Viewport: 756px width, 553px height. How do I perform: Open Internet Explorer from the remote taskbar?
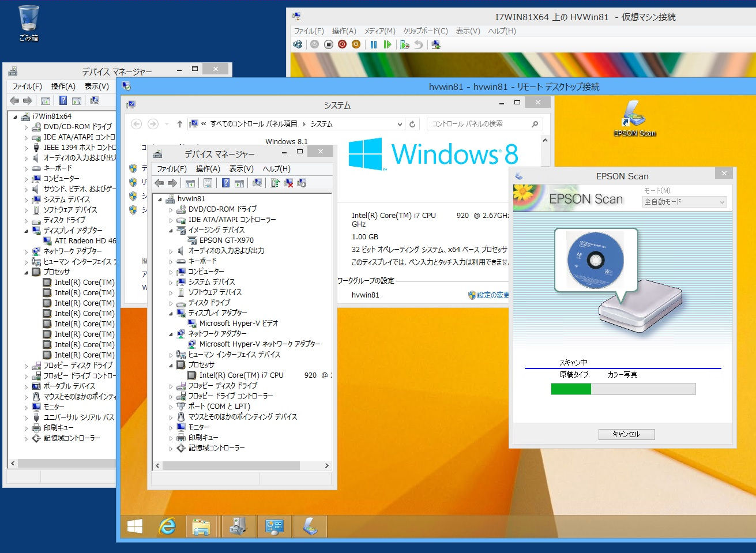(x=167, y=526)
